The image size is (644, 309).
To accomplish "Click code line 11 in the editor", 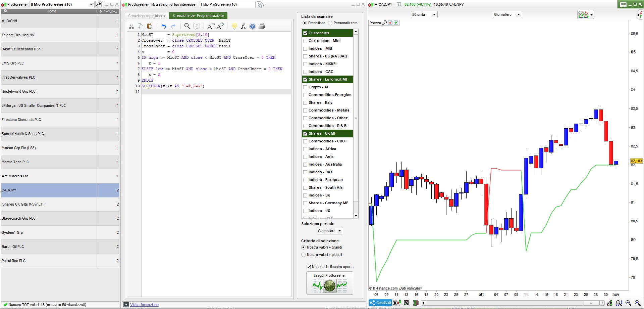I will click(x=216, y=92).
